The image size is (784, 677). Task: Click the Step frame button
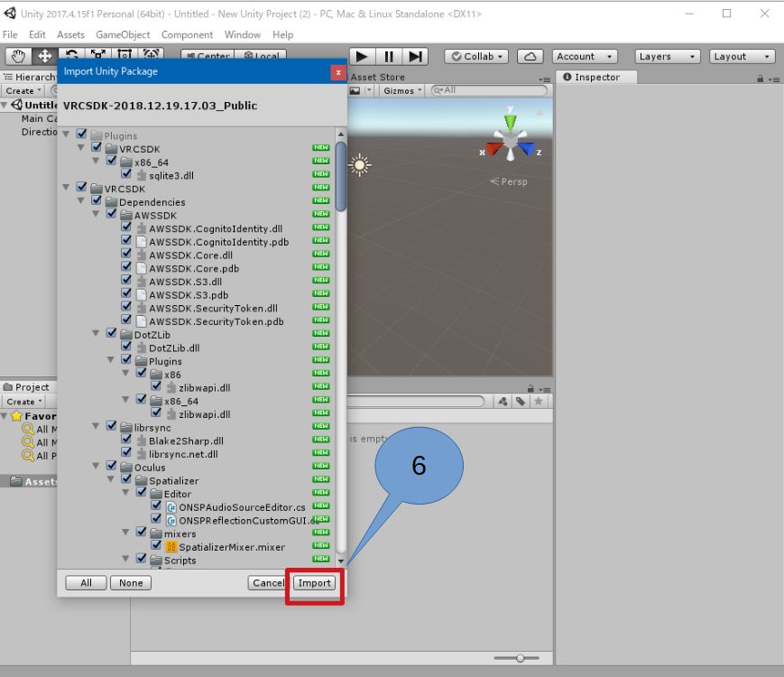click(x=415, y=56)
